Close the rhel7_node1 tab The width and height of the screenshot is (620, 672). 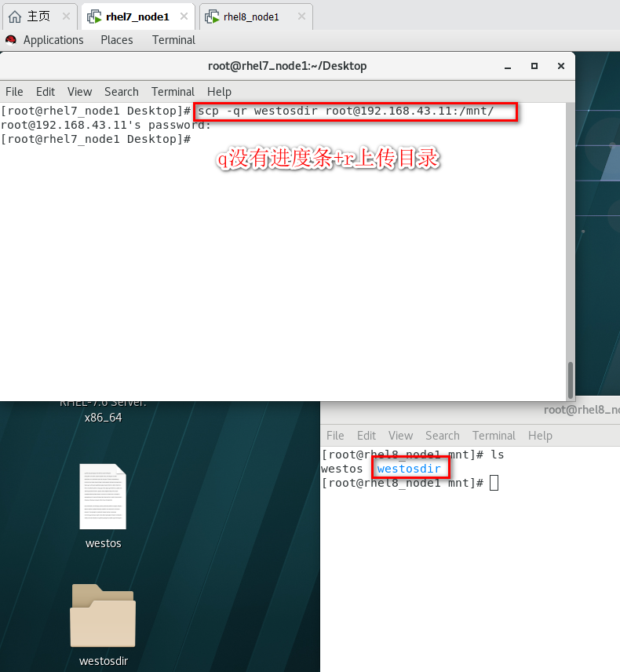click(x=184, y=16)
